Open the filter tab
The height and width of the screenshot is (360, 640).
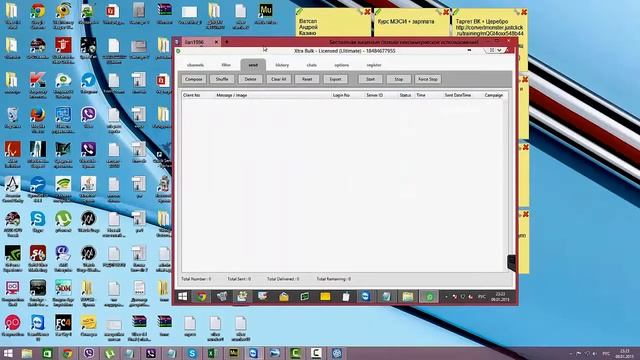coord(226,65)
